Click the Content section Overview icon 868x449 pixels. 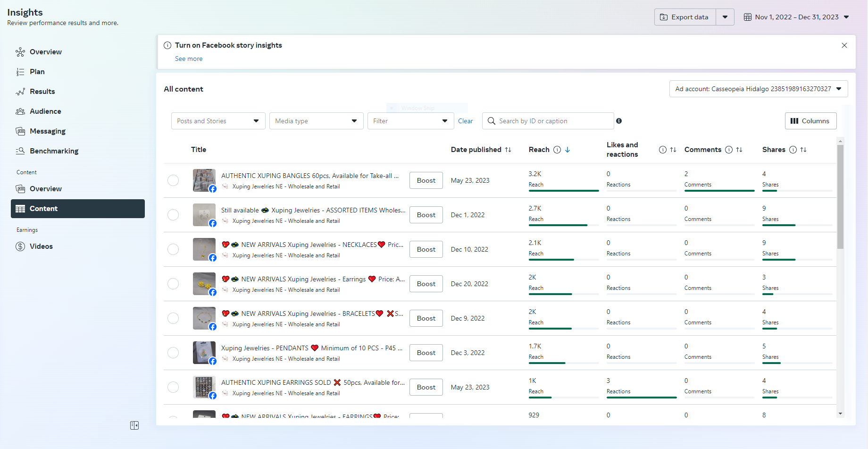20,189
